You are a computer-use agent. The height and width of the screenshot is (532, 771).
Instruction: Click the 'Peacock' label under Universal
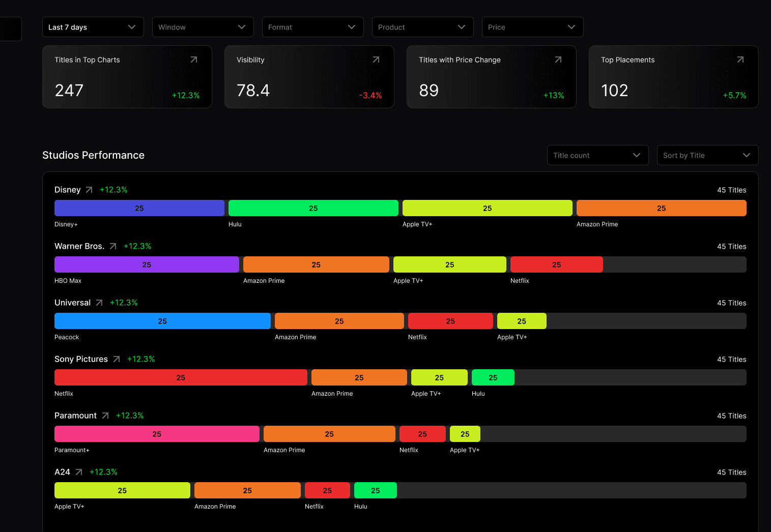coord(67,337)
